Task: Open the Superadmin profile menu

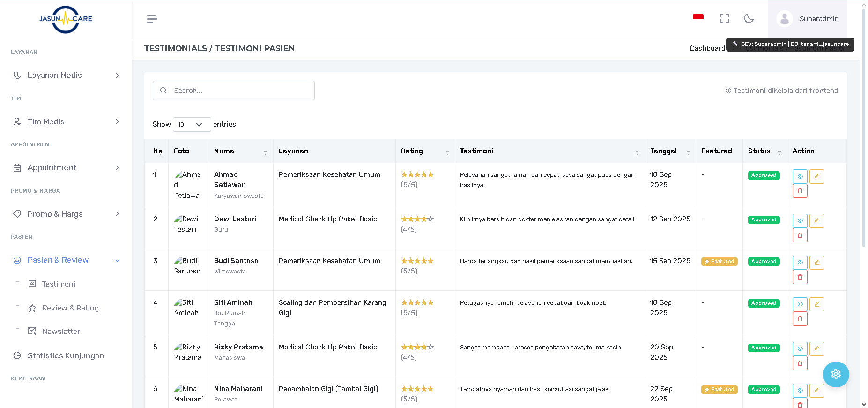Action: (x=808, y=19)
